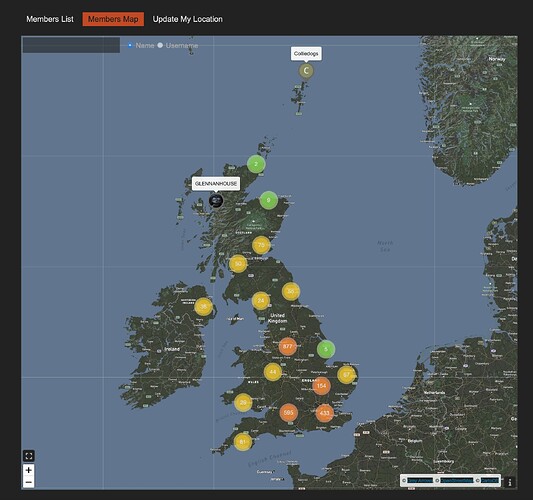Open the yellow cluster near Glasgow

(238, 264)
